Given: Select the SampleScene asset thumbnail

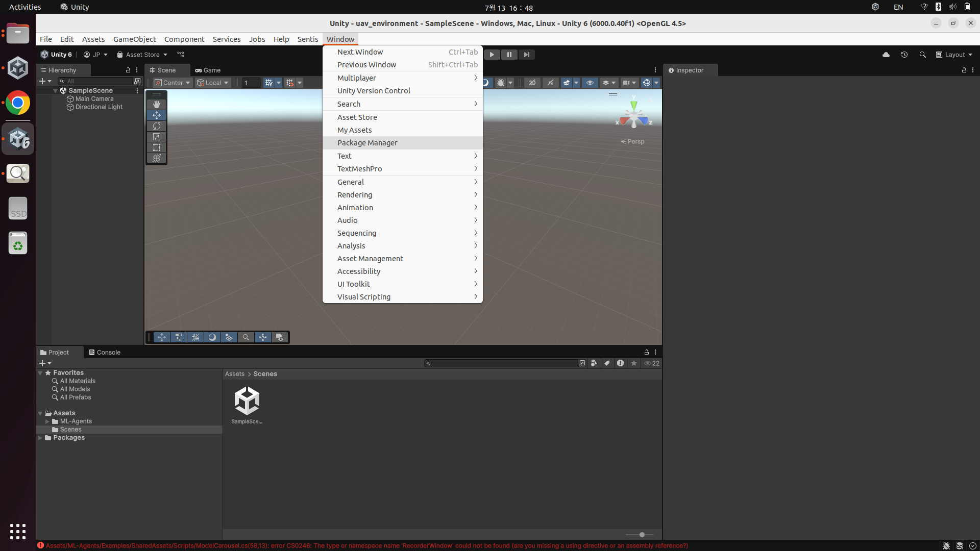Looking at the screenshot, I should (x=247, y=402).
